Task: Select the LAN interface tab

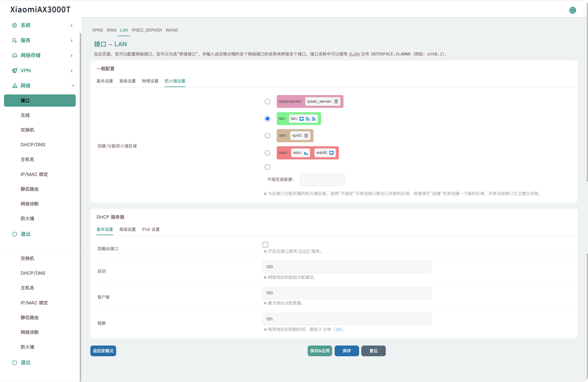Action: 124,30
